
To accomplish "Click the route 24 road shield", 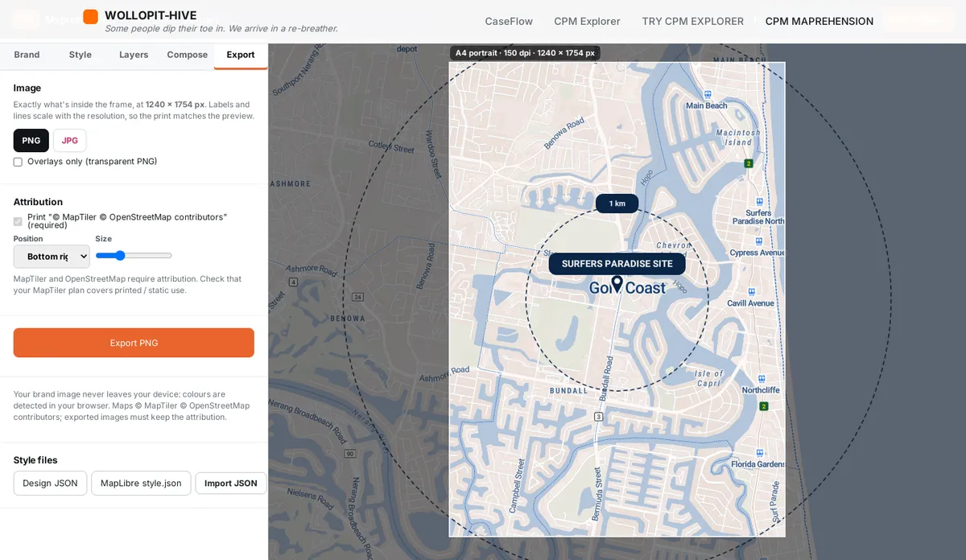I will 357,298.
